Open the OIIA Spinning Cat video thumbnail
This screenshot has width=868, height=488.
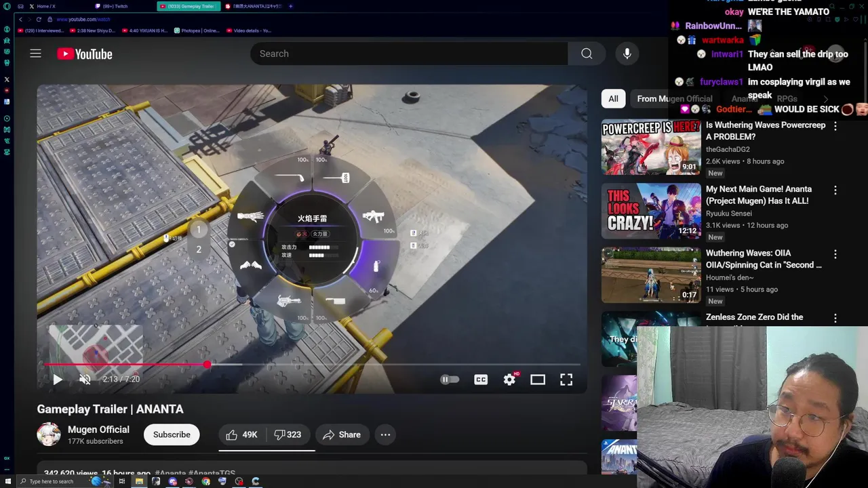[x=651, y=274]
